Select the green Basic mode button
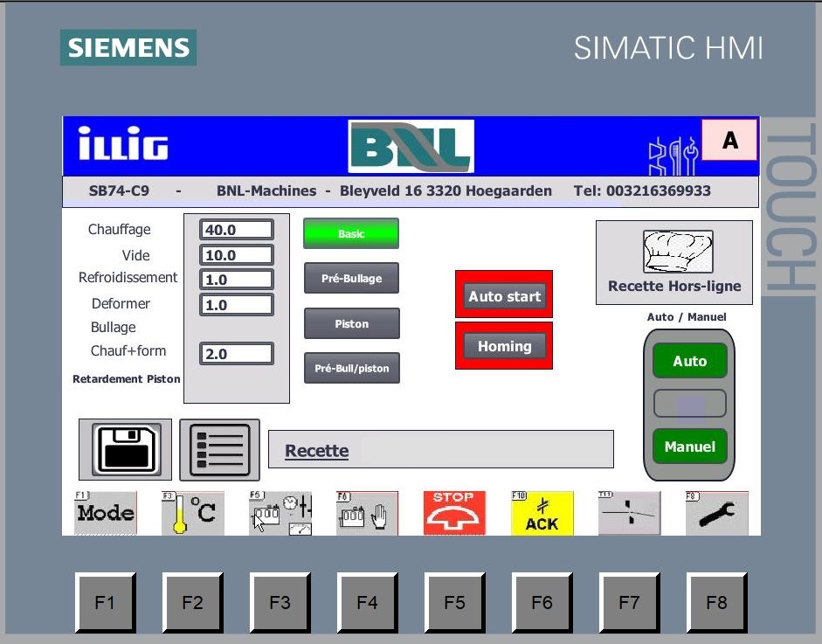This screenshot has height=644, width=822. [351, 233]
